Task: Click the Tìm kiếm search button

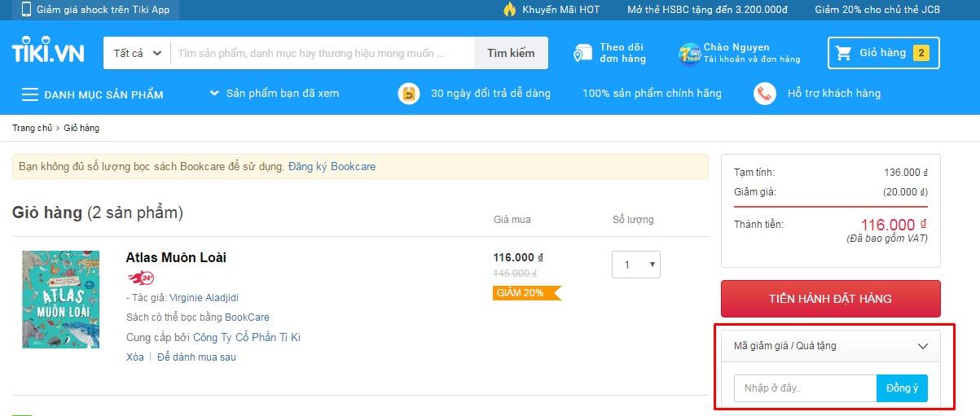Action: 511,53
